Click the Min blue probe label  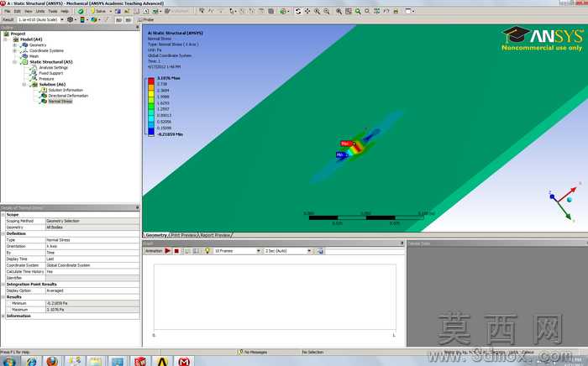pyautogui.click(x=340, y=154)
